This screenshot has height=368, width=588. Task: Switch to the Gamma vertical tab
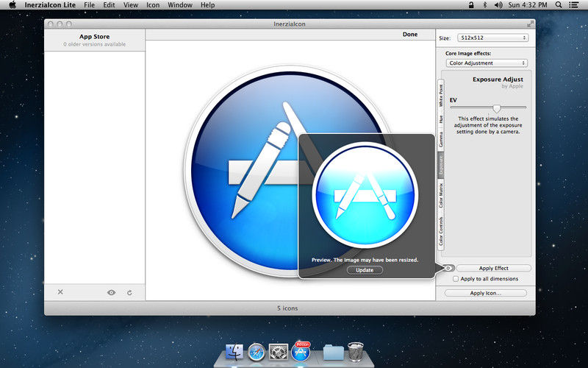(441, 139)
